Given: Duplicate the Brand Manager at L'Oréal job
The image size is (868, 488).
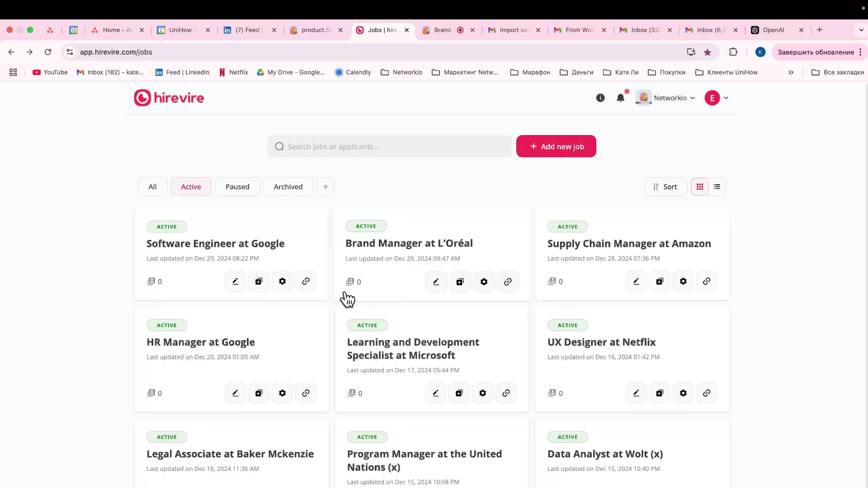Looking at the screenshot, I should pos(460,282).
